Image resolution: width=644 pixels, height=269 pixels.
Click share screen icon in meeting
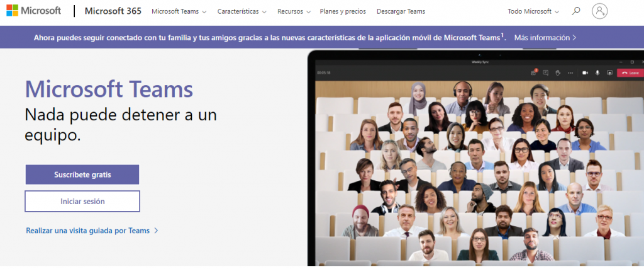[x=610, y=73]
